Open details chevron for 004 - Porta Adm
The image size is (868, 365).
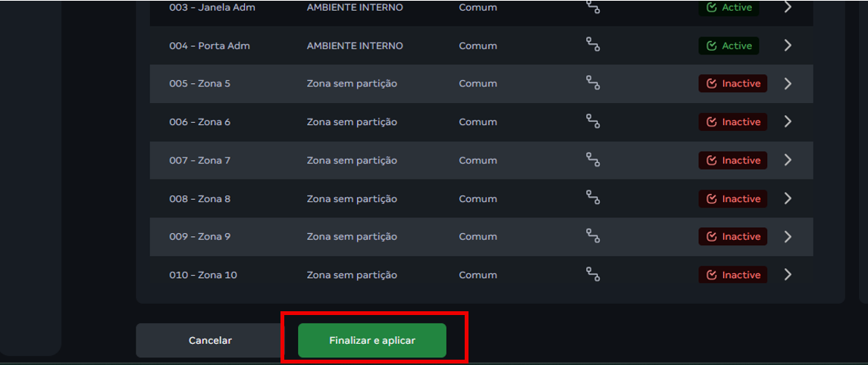click(x=788, y=45)
